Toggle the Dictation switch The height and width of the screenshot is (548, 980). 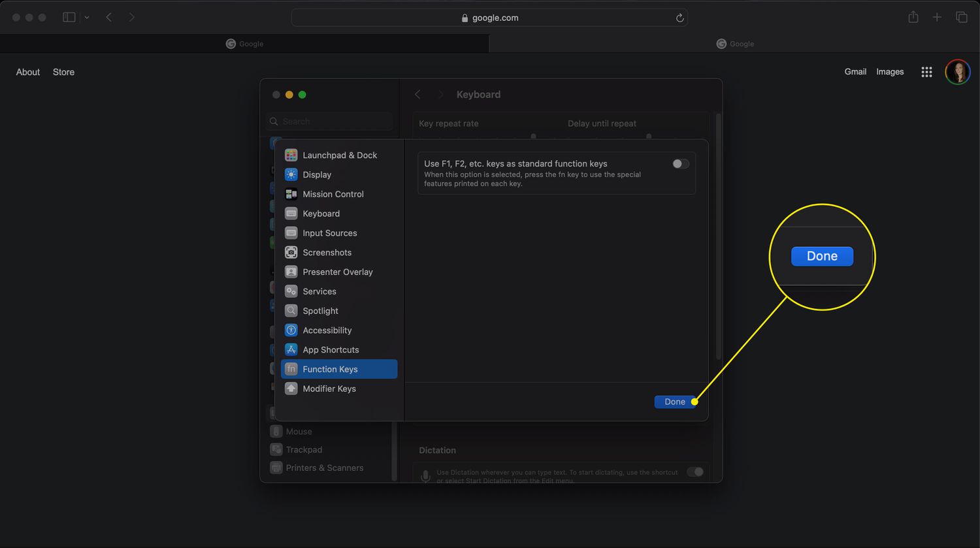[x=695, y=472]
